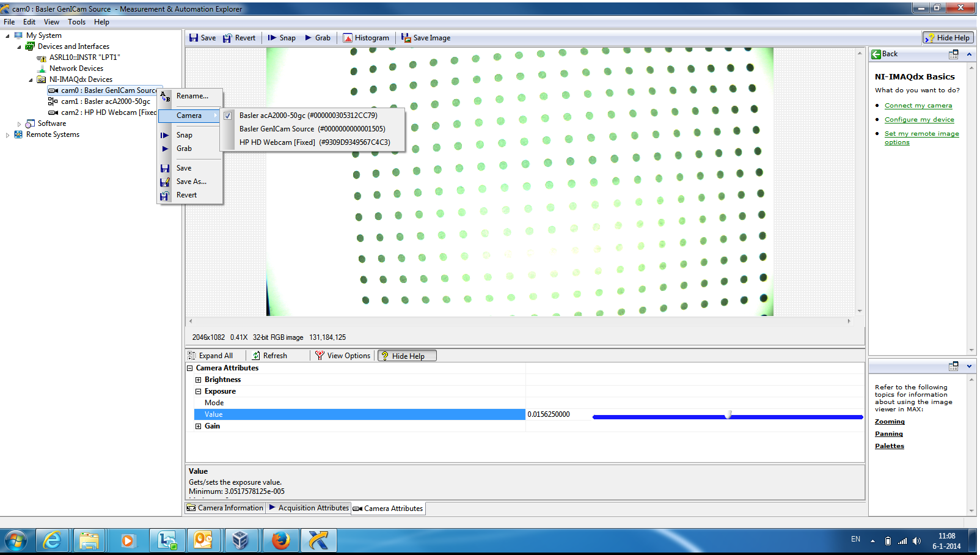Open the Panning help topic
The height and width of the screenshot is (555, 980).
coord(888,434)
